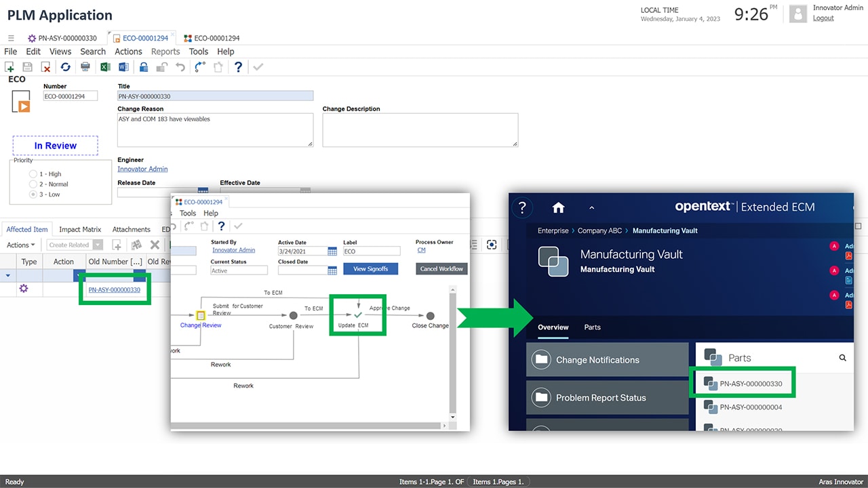Viewport: 868px width, 488px height.
Task: Click the Change Review workflow node icon
Action: pyautogui.click(x=201, y=316)
